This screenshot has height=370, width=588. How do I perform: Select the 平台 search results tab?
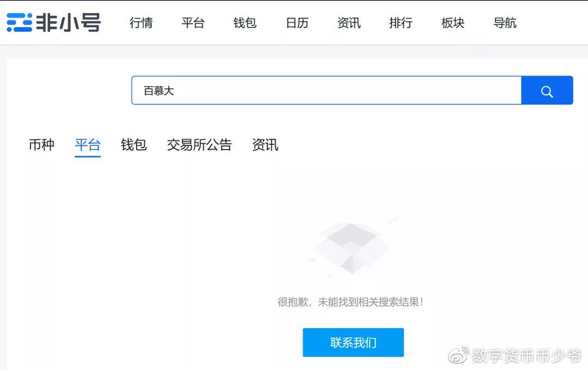point(88,145)
